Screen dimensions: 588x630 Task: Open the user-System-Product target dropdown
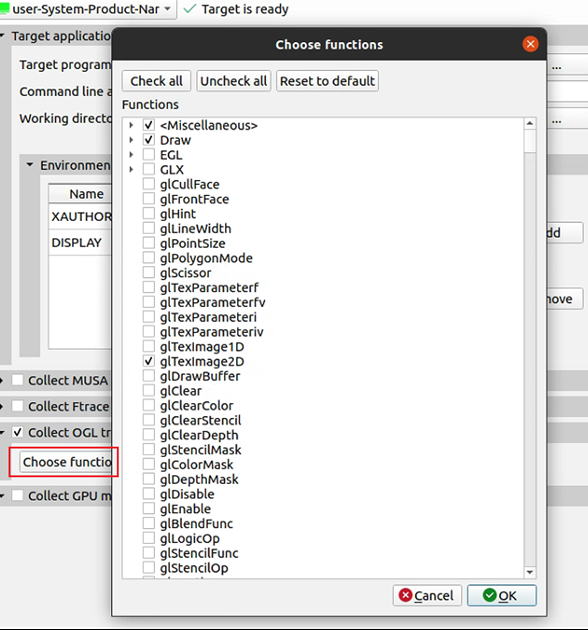tap(88, 9)
